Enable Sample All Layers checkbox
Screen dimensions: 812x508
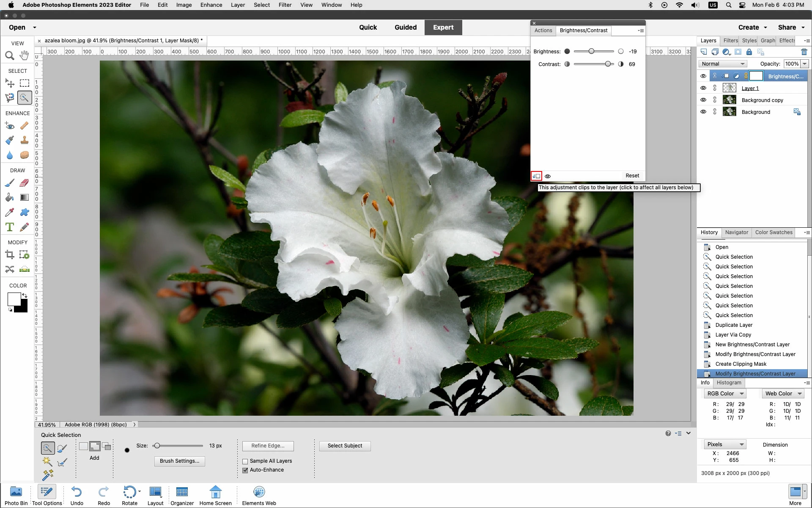click(x=245, y=461)
